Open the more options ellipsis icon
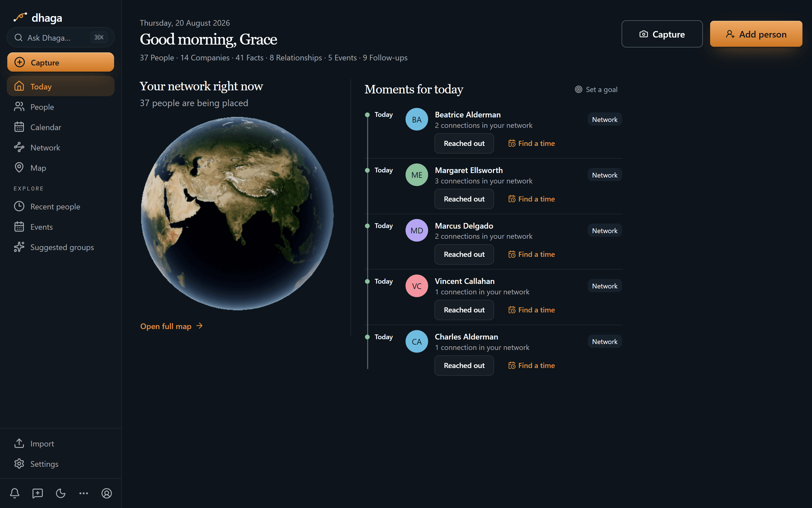Screen dimensions: 812x508 (83, 493)
